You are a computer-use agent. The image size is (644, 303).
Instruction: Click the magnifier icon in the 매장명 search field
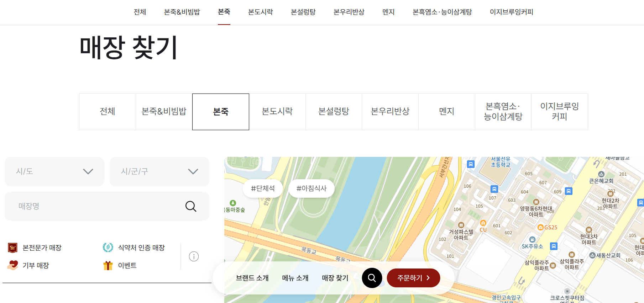(191, 206)
